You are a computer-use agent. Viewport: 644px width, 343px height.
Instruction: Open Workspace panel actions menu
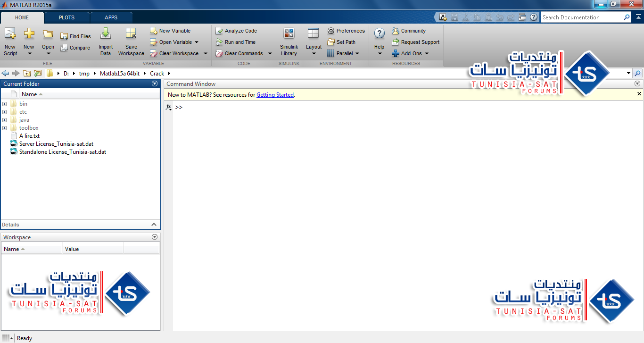155,237
